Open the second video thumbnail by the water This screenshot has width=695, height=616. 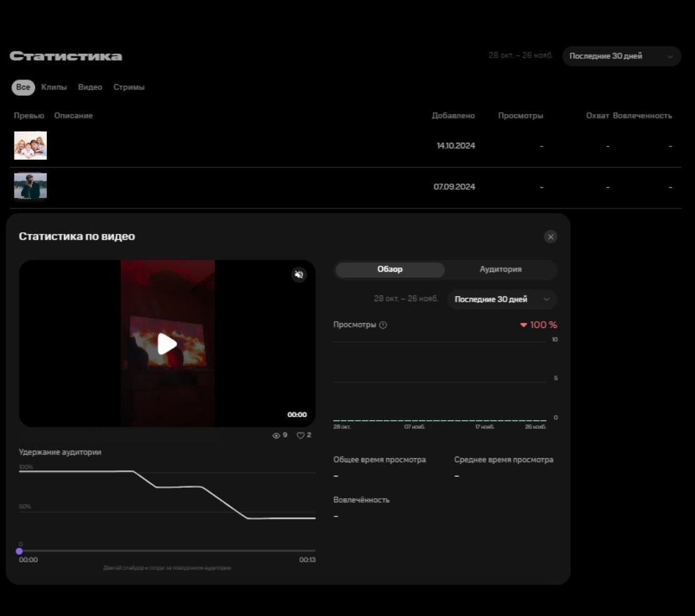(31, 187)
